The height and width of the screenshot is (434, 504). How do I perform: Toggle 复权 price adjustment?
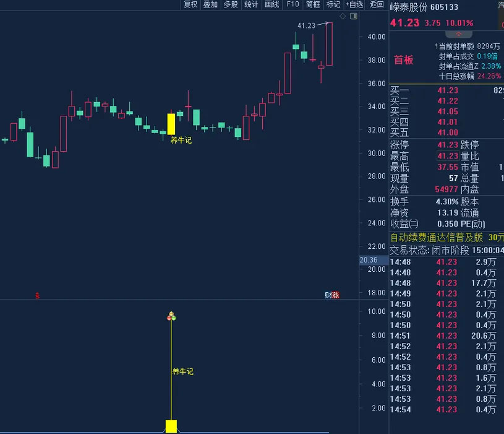190,4
